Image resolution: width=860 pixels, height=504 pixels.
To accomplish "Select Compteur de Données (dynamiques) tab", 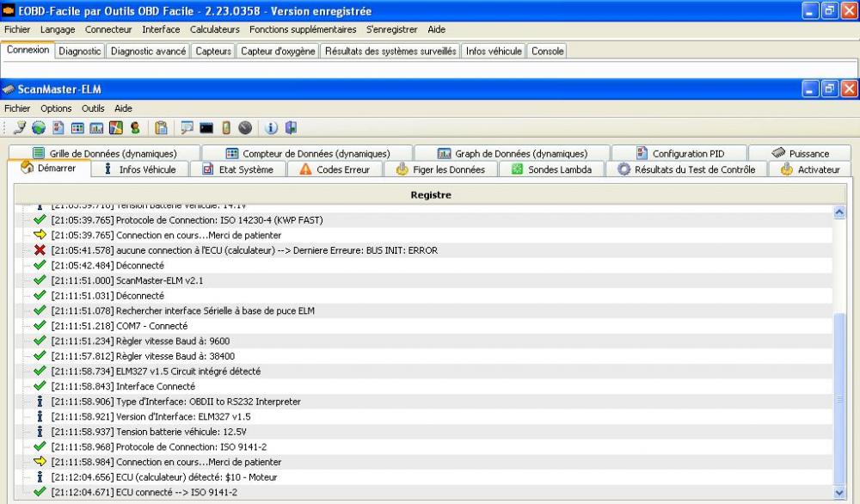I will pos(307,153).
